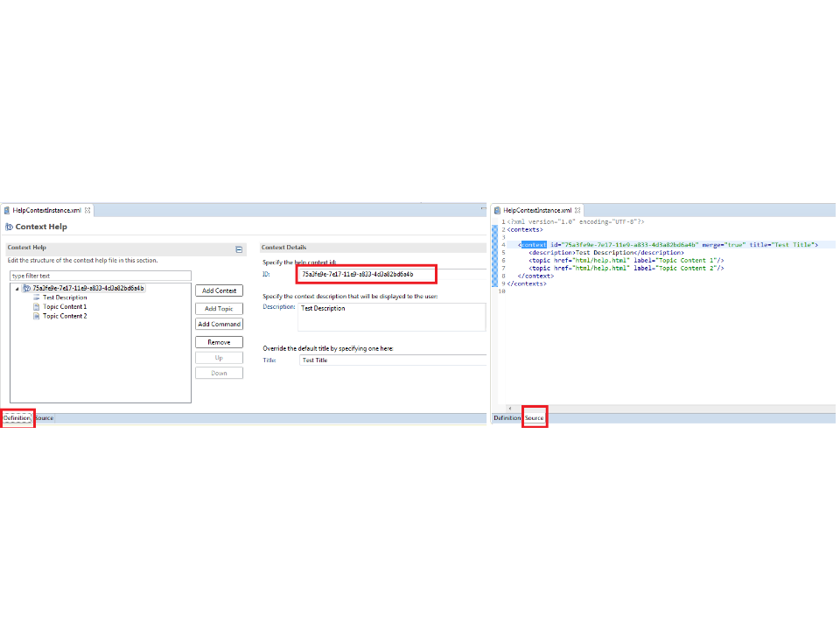
Task: Click the Topic Content 2 page icon
Action: (36, 316)
